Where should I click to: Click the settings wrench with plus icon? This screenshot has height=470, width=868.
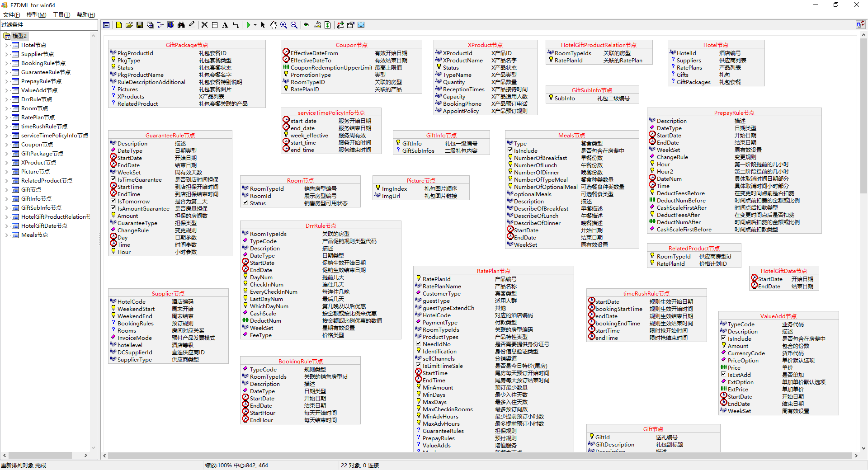(340, 25)
